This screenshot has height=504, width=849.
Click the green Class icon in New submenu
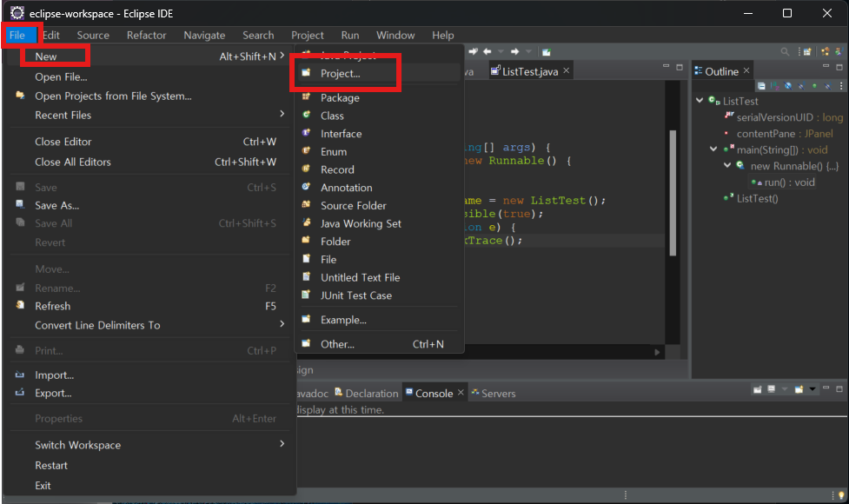306,115
